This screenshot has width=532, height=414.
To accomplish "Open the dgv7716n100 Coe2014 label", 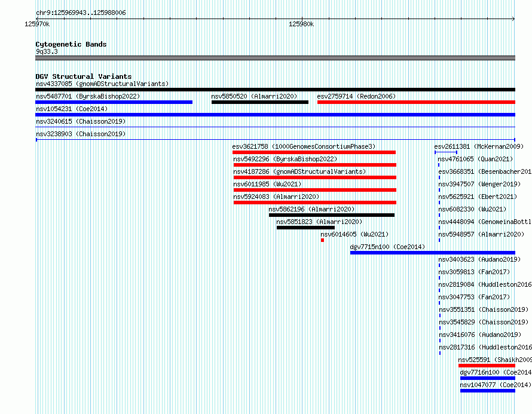I will tap(496, 372).
